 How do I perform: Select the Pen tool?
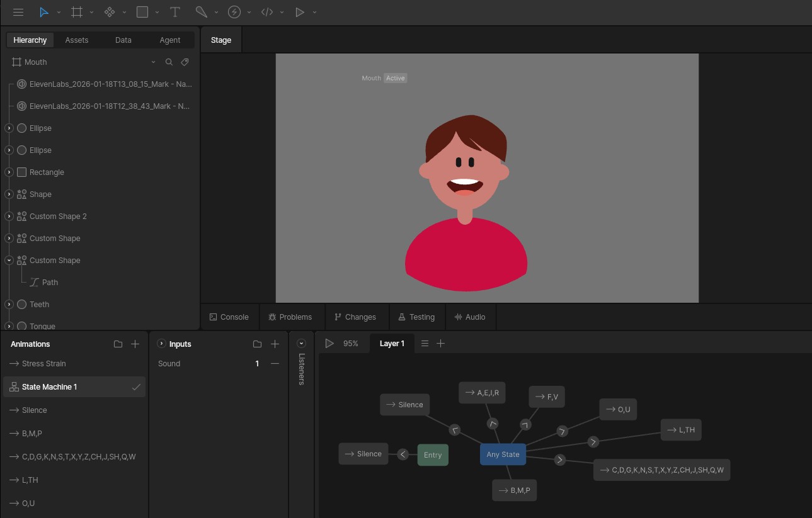tap(201, 12)
